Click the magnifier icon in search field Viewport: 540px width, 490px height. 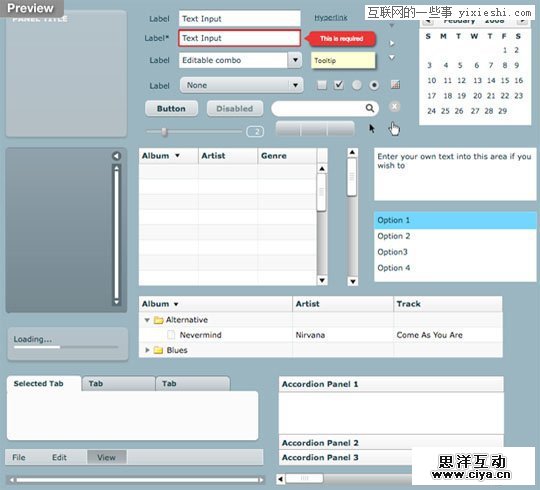[x=370, y=108]
